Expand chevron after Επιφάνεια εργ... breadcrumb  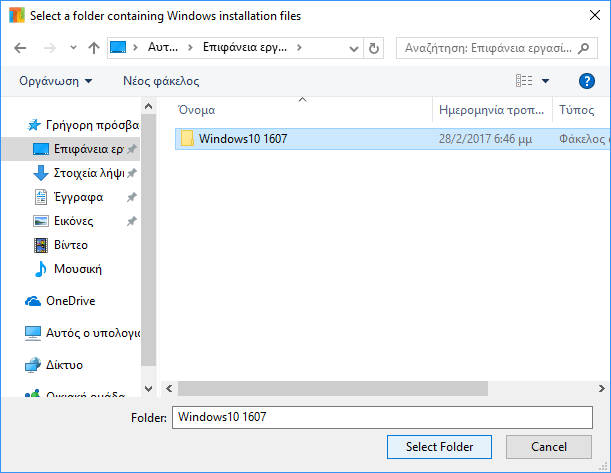pos(299,48)
